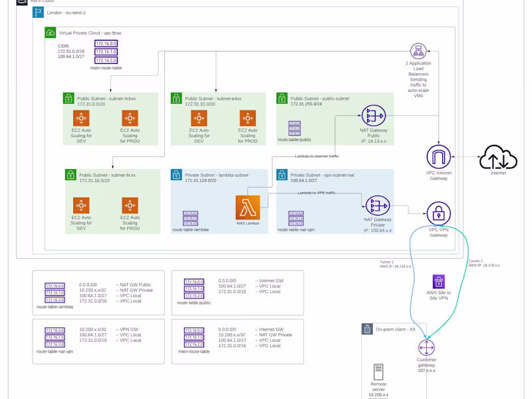Select the 172.16.0.0 CIDR box under main-route-table

pos(105,43)
